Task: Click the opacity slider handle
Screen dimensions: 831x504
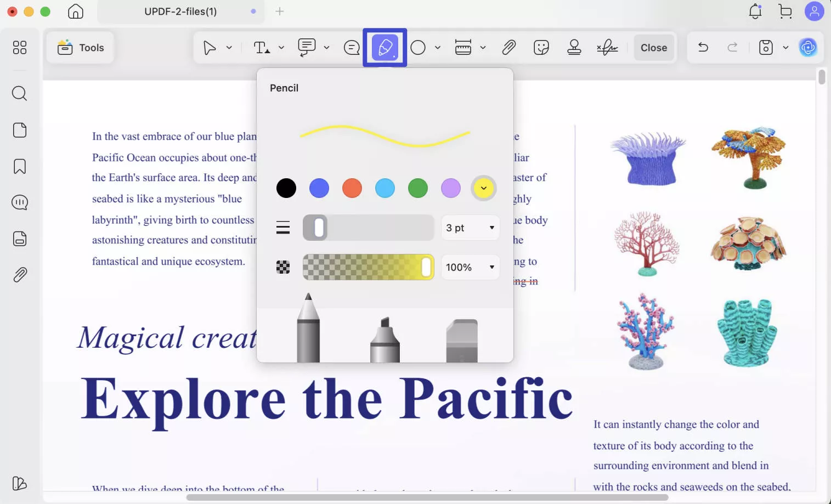Action: coord(426,267)
